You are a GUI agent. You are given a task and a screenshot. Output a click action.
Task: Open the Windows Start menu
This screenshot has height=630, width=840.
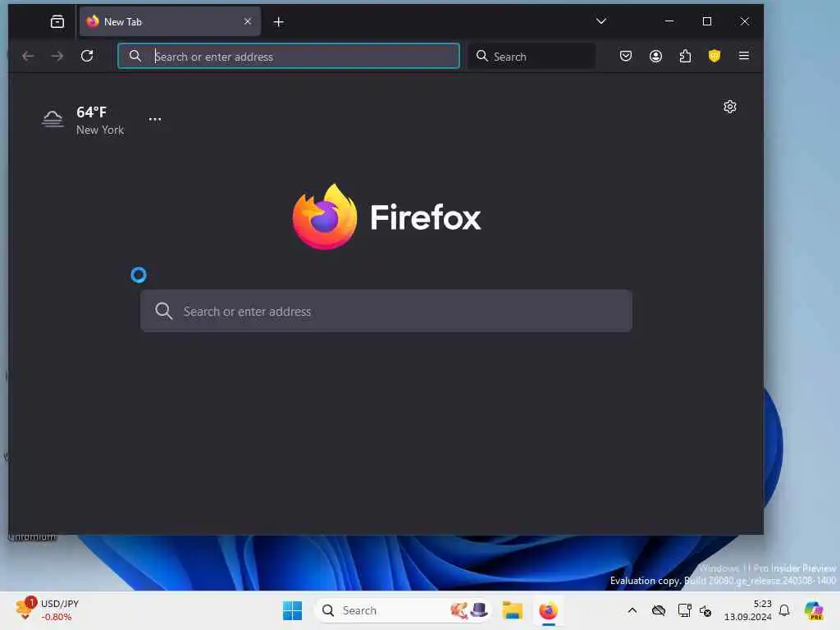coord(292,610)
